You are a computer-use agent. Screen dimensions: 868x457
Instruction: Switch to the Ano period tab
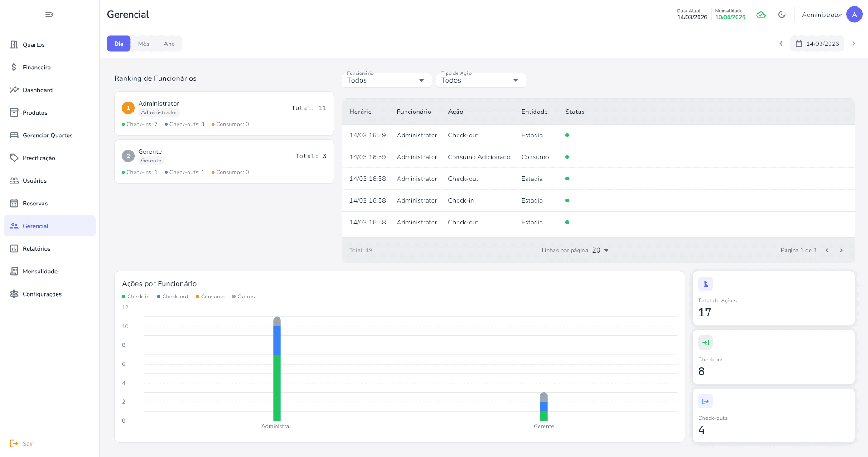[169, 44]
